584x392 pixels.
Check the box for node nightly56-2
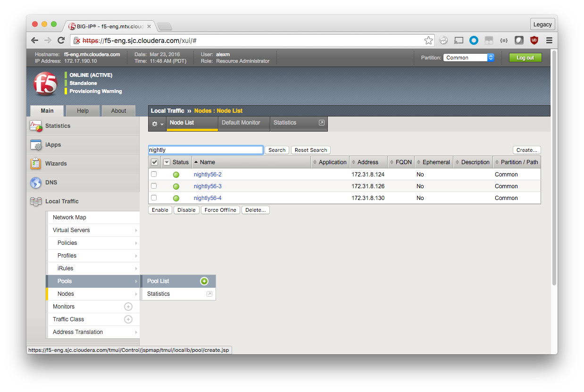click(x=154, y=174)
